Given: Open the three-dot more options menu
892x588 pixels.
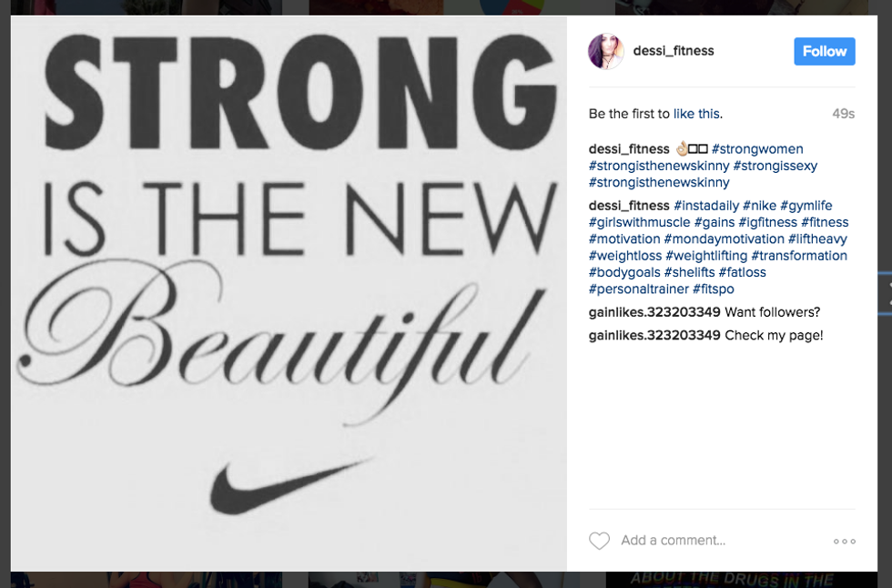Looking at the screenshot, I should click(x=844, y=542).
